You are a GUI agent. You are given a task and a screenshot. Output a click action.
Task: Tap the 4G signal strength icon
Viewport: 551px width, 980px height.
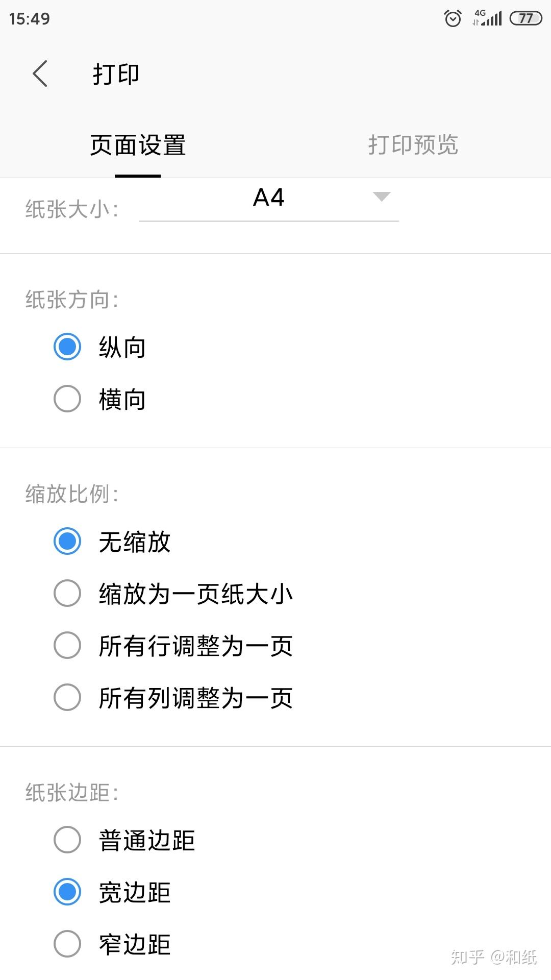pos(488,18)
